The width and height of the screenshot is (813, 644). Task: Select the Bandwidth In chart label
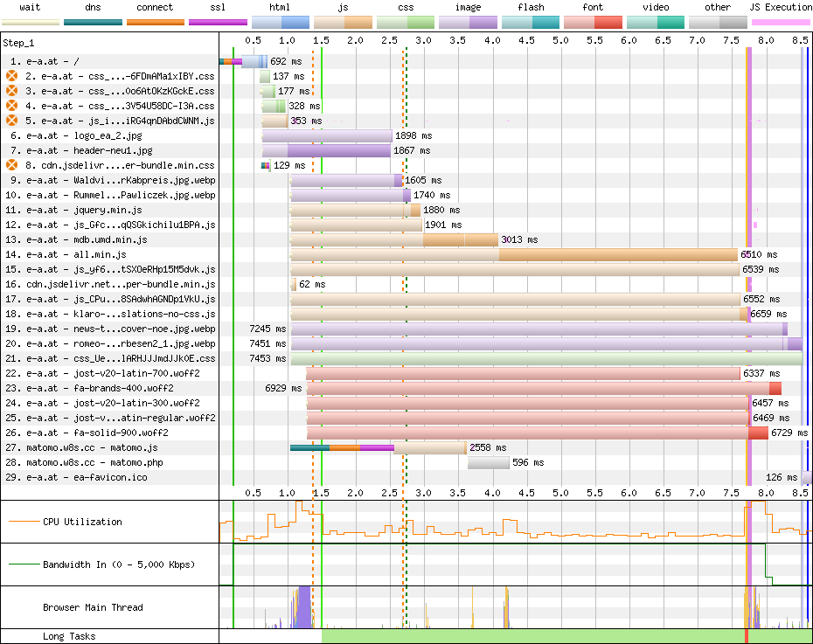119,564
